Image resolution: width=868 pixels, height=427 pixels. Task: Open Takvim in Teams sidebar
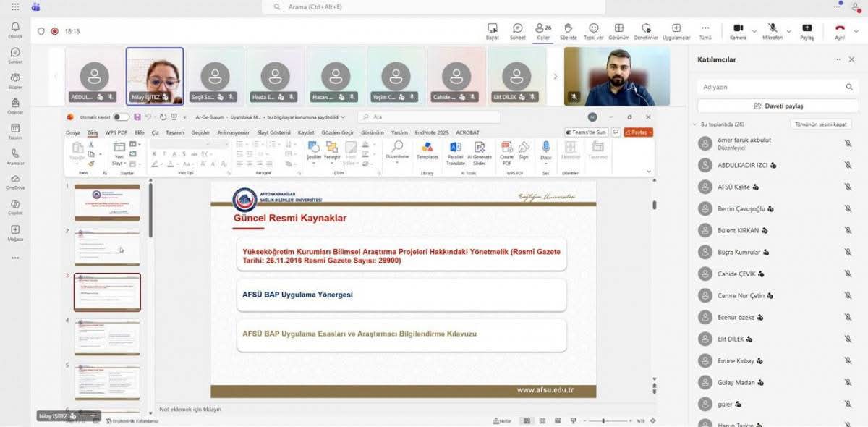coord(15,131)
